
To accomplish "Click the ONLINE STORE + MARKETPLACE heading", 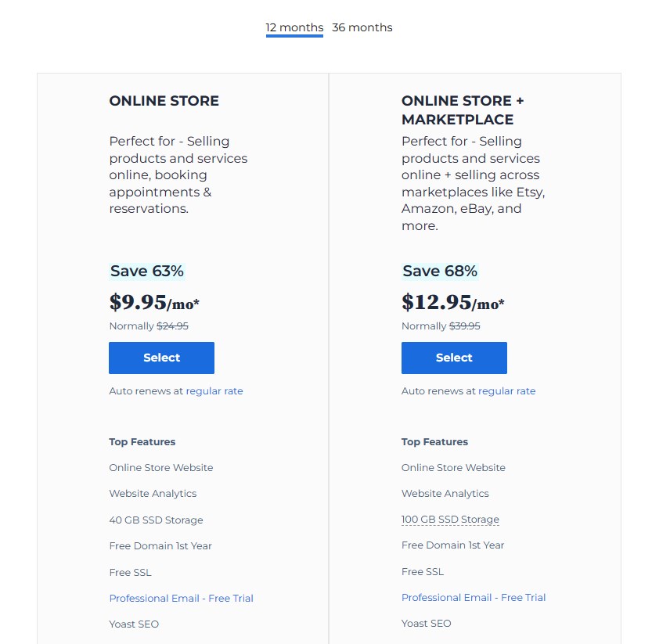I will click(x=463, y=110).
